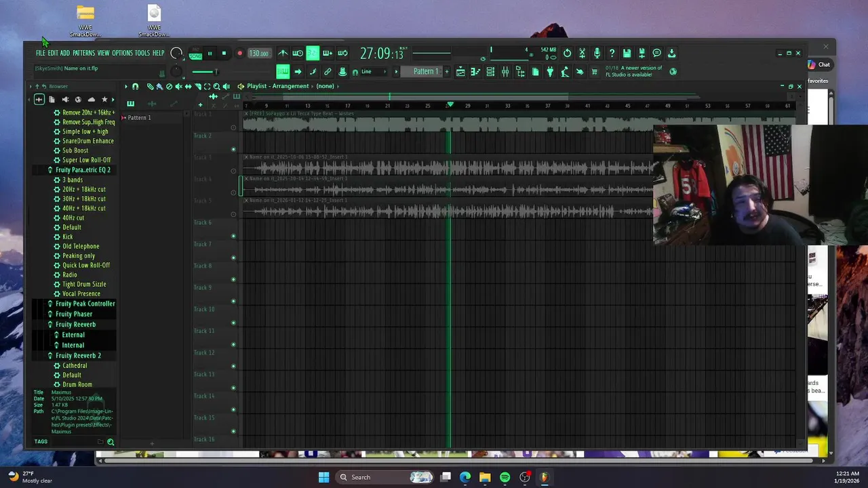
Task: Open the FILE menu
Action: coord(41,53)
